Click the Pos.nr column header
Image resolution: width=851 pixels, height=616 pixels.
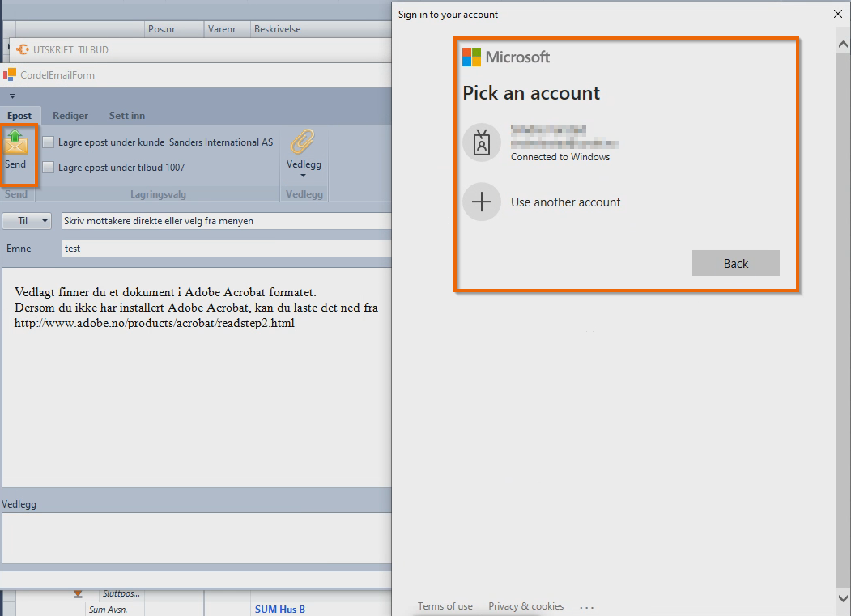(x=175, y=29)
